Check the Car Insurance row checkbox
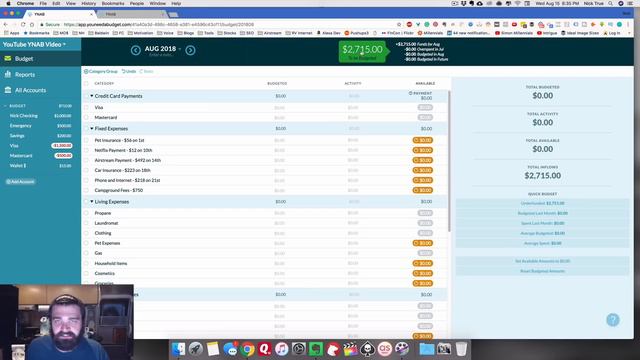This screenshot has width=640, height=360. (x=86, y=170)
